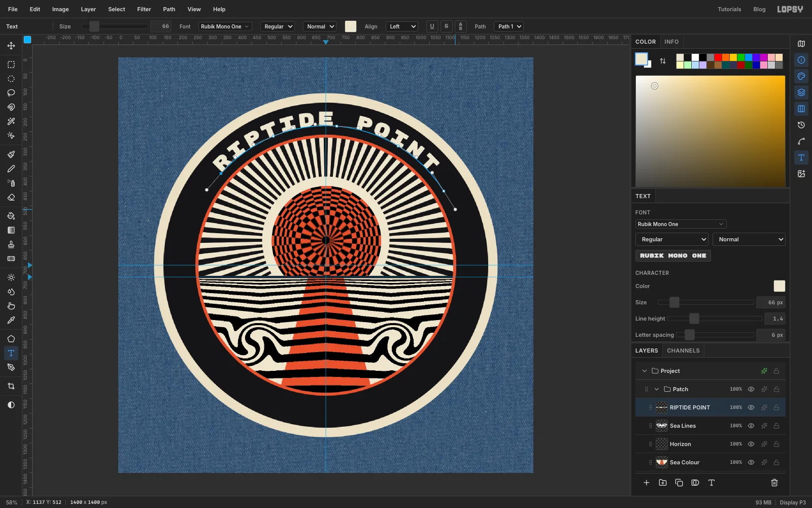This screenshot has height=508, width=812.
Task: Open the history panel icon
Action: point(801,125)
